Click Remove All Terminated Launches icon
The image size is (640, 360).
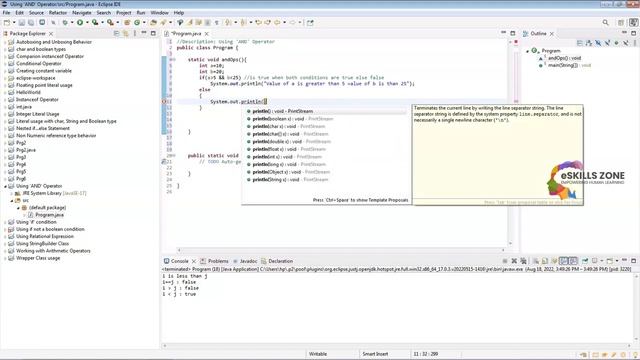[523, 261]
